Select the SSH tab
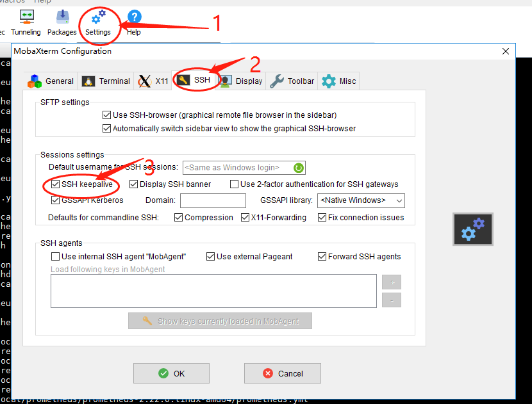The image size is (532, 404). point(195,80)
